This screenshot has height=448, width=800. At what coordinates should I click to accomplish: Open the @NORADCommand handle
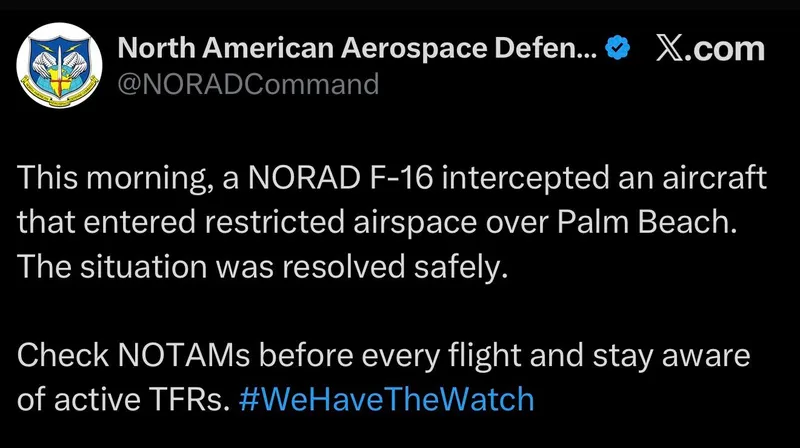[249, 84]
